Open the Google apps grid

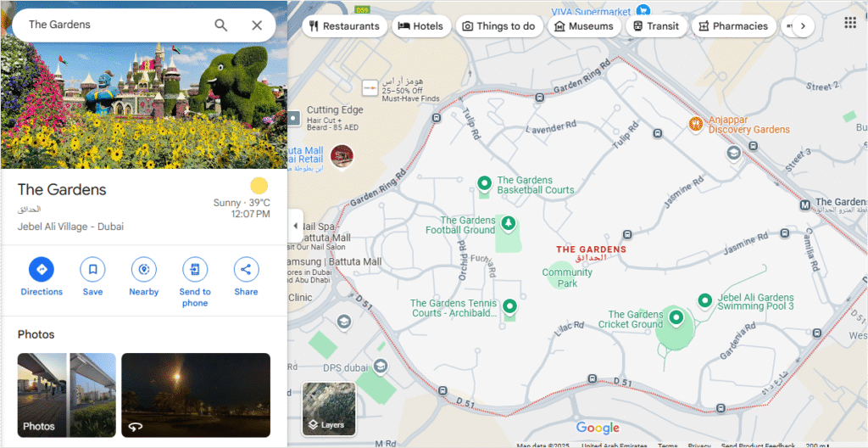[850, 23]
